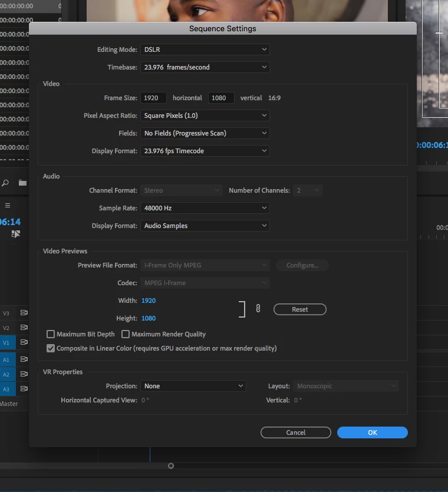Open the Pixel Aspect Ratio dropdown
The image size is (448, 492).
click(205, 115)
